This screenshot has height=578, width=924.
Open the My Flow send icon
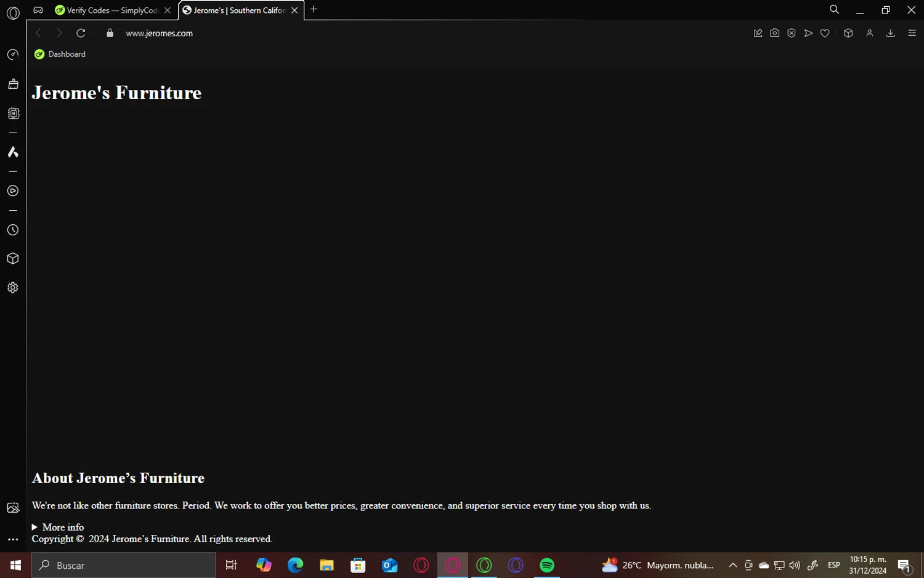coord(808,33)
